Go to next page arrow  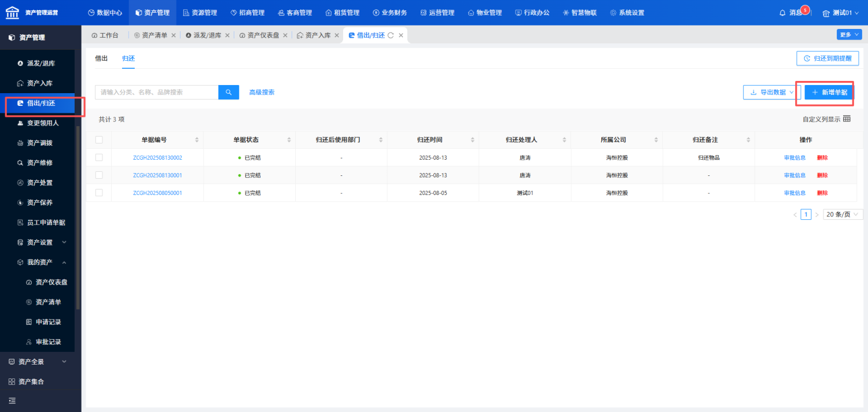[816, 215]
